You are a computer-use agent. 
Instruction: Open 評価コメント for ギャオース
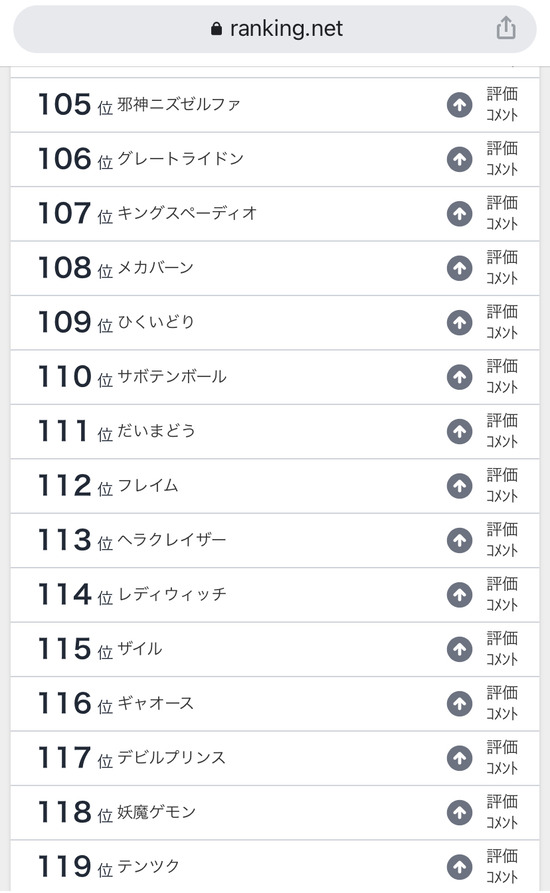(502, 703)
